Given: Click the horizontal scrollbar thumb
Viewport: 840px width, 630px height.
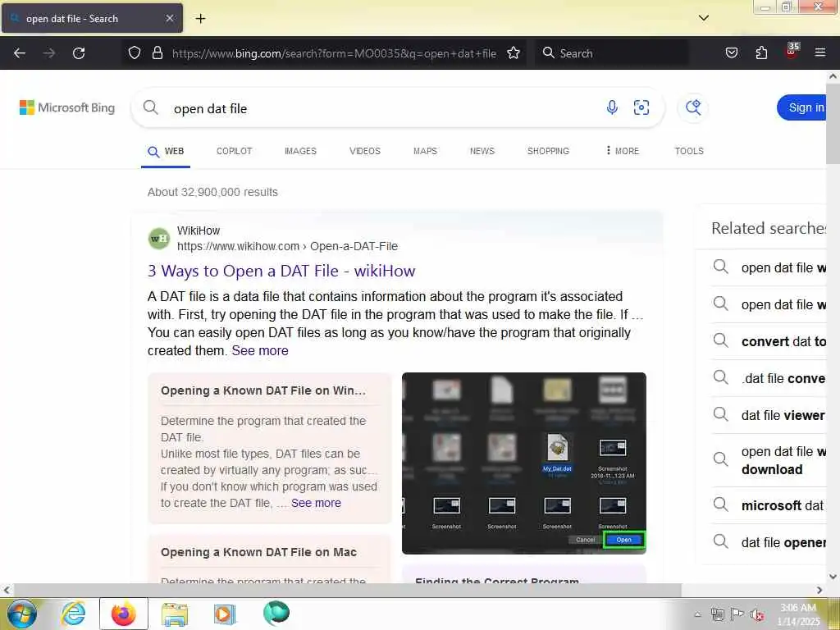Looking at the screenshot, I should pos(347,590).
